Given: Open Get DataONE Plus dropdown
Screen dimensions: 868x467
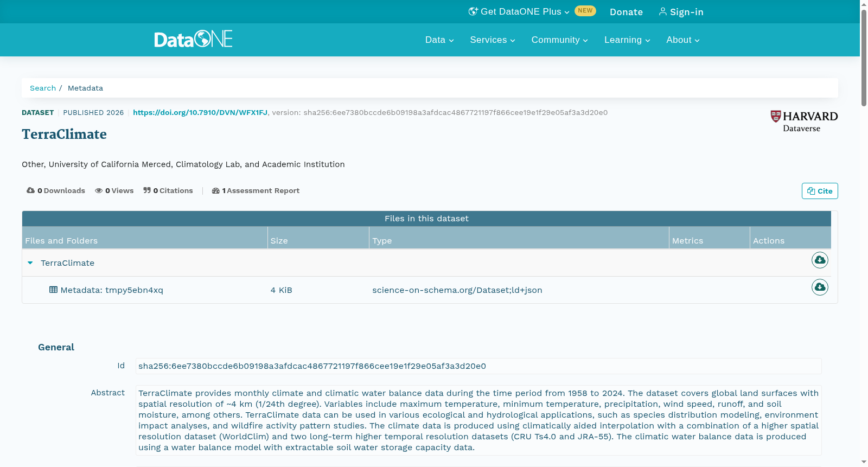Looking at the screenshot, I should [519, 11].
